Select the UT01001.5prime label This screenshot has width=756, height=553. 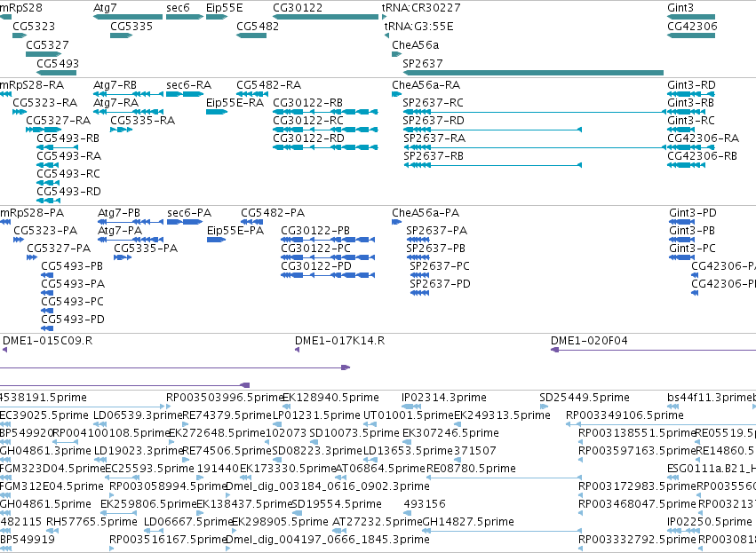point(409,415)
